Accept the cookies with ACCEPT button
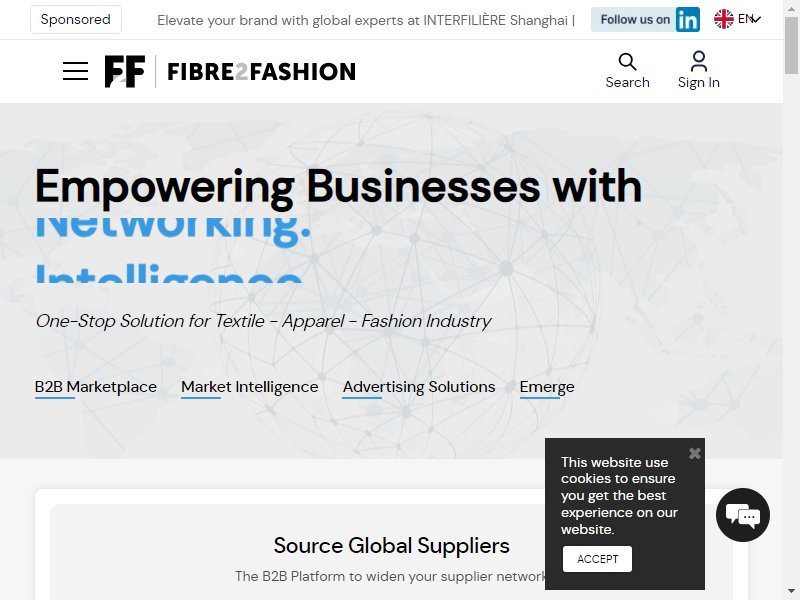This screenshot has height=600, width=800. pyautogui.click(x=597, y=559)
